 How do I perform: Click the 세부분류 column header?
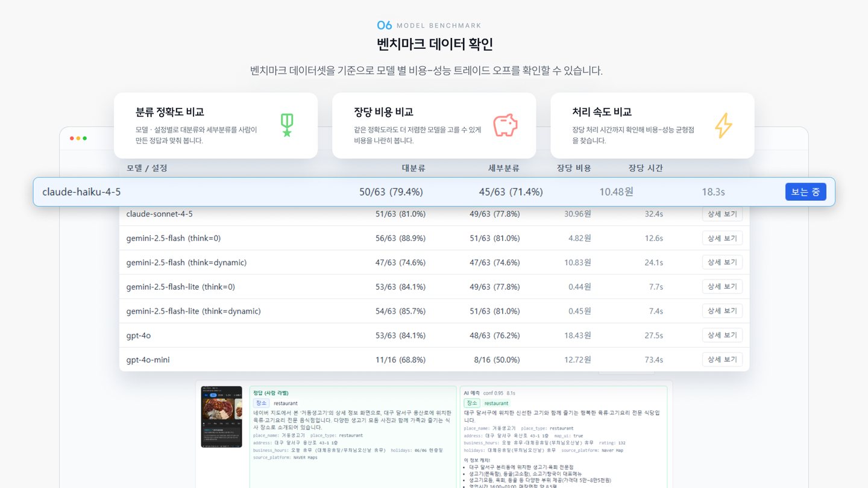coord(503,168)
